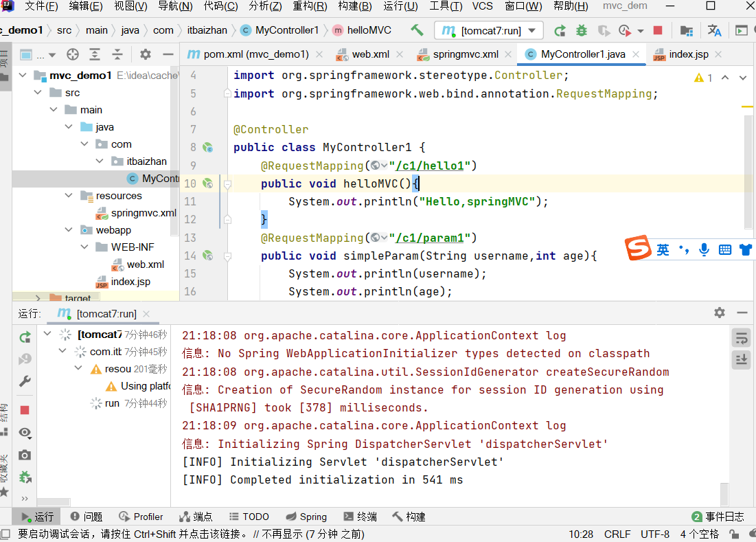Open the 构建(B) menu

(355, 6)
